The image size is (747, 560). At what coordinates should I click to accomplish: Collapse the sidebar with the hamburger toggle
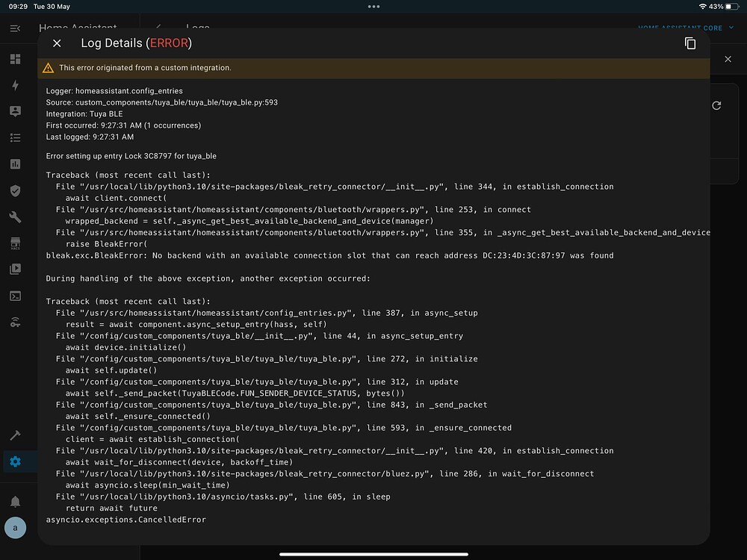point(16,28)
